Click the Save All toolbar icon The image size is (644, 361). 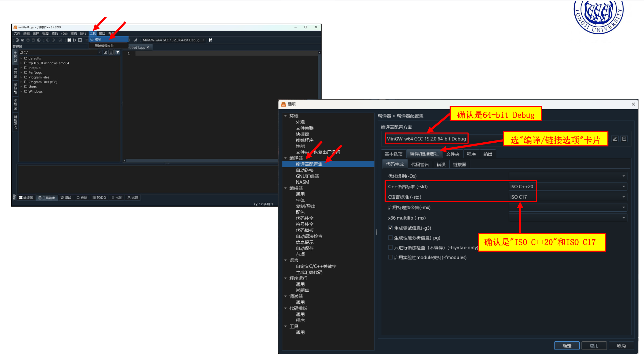[39, 40]
